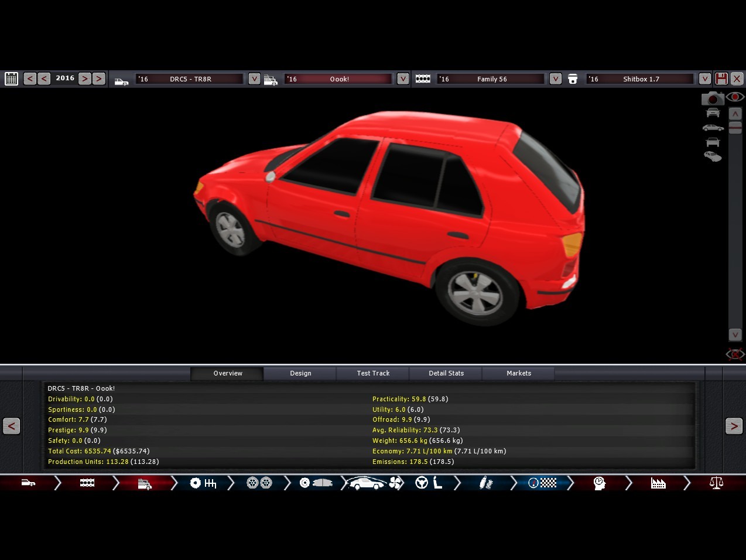The image size is (746, 560).
Task: Open the wheels and tires step icon
Action: point(259,483)
